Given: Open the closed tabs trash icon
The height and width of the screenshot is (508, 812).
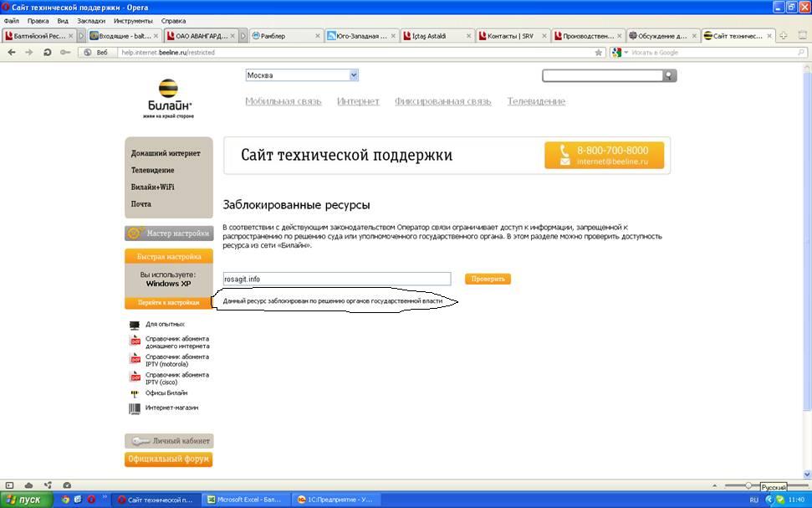Looking at the screenshot, I should click(803, 36).
